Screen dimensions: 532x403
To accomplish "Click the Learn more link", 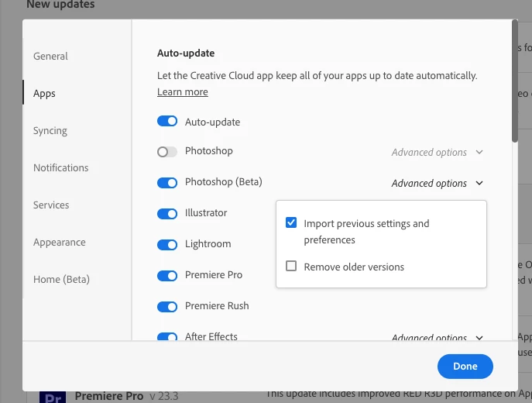I will pos(183,92).
